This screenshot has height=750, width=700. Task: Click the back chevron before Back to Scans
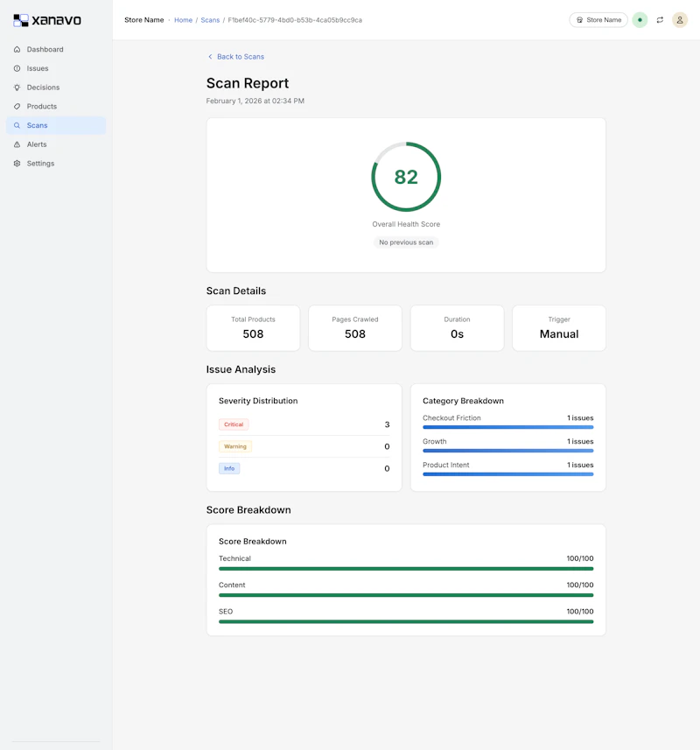tap(210, 56)
